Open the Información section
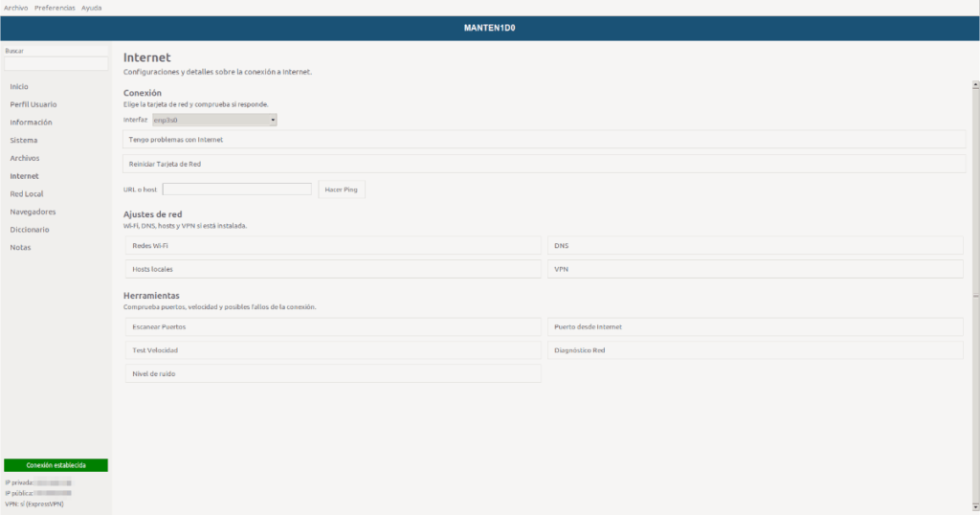Viewport: 980px width, 515px height. tap(31, 123)
